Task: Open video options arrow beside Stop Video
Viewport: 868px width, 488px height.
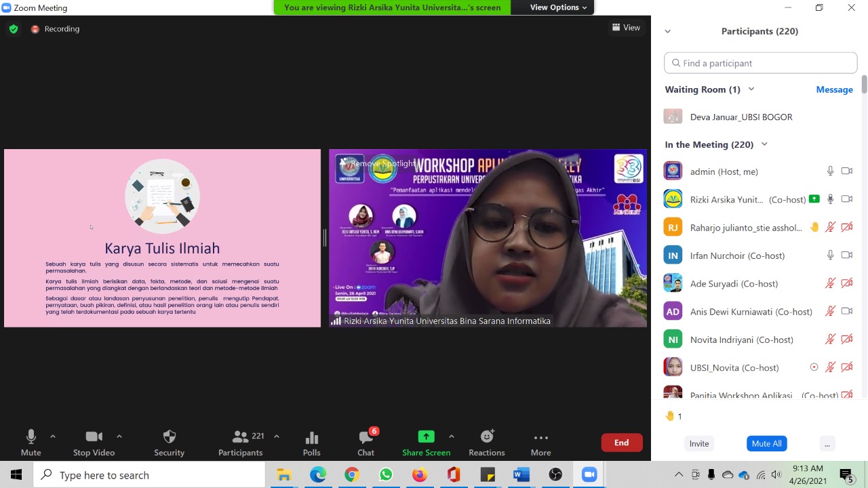Action: [119, 436]
